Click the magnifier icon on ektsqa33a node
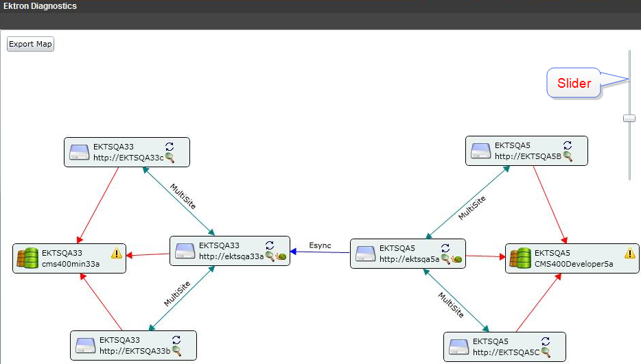Image resolution: width=641 pixels, height=364 pixels. coord(270,256)
